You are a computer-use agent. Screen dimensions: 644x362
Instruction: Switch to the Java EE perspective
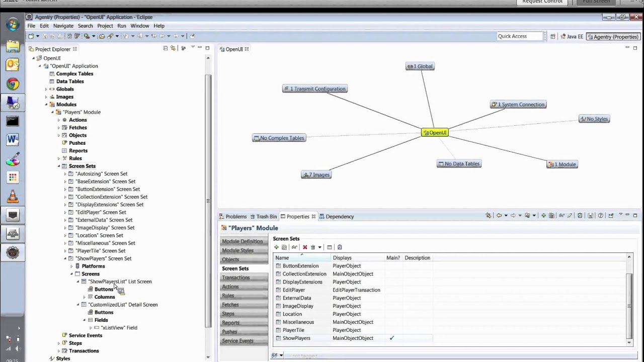(572, 37)
